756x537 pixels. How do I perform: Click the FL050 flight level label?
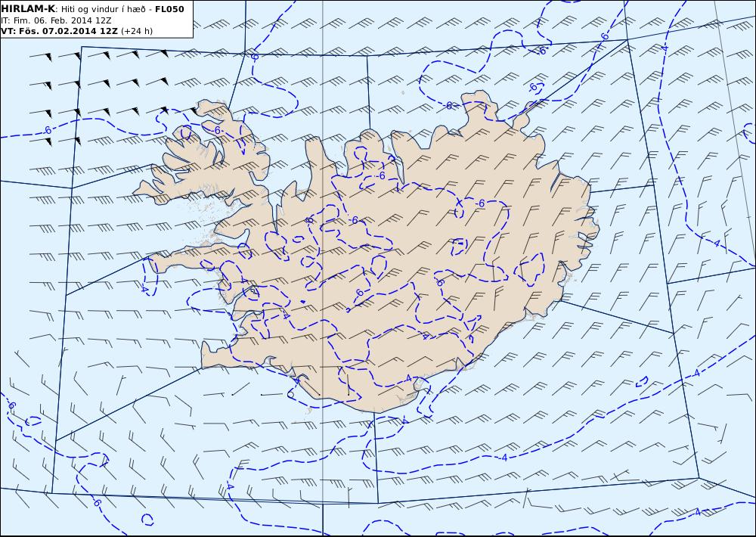pyautogui.click(x=169, y=9)
